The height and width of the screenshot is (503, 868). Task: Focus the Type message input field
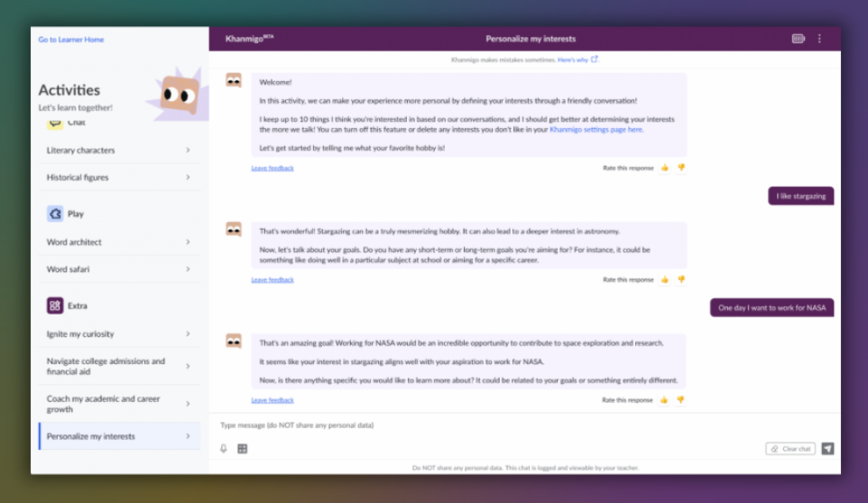pyautogui.click(x=525, y=425)
